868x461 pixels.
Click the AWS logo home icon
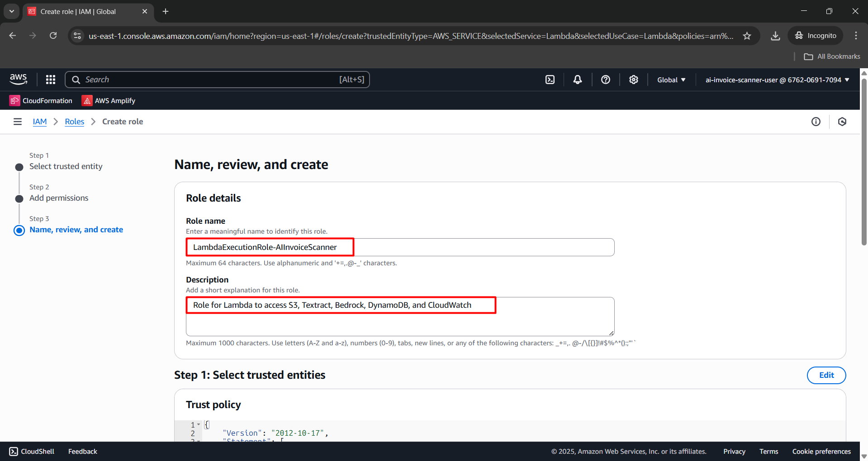click(19, 80)
